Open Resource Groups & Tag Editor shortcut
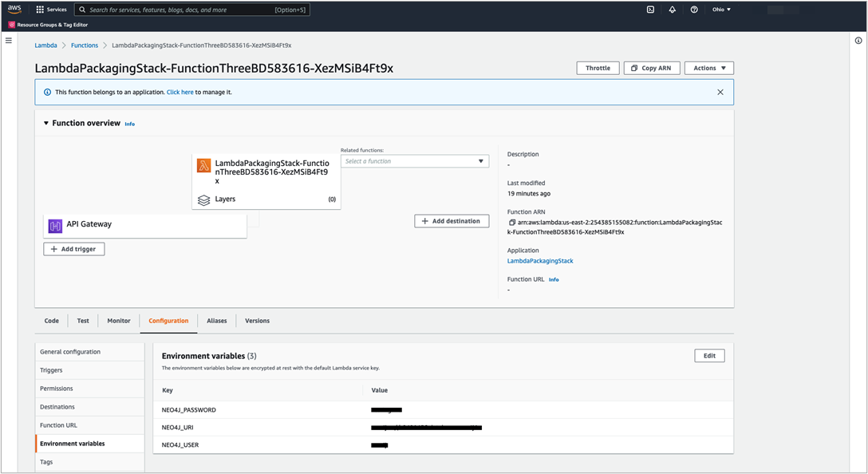The height and width of the screenshot is (474, 868). coord(48,25)
